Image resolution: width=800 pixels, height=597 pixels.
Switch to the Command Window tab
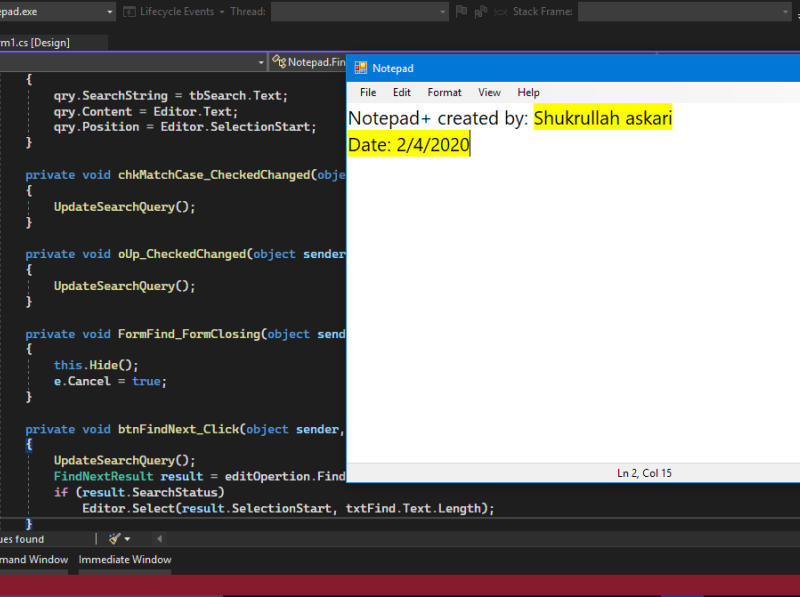coord(34,559)
